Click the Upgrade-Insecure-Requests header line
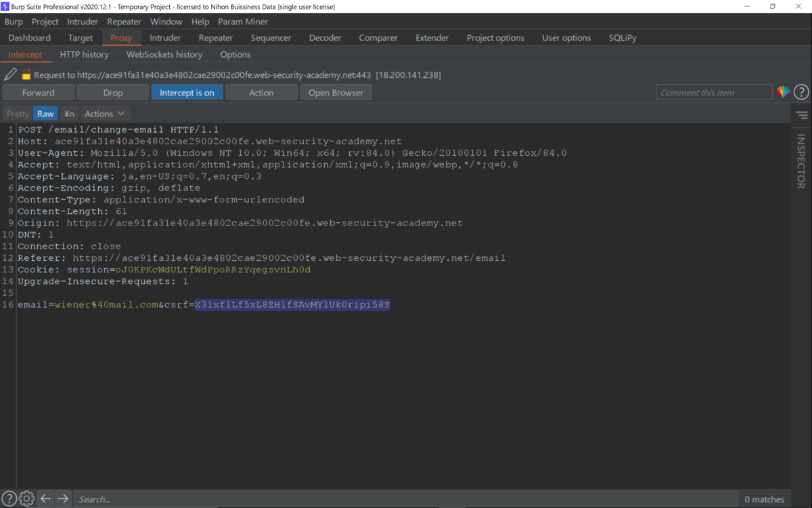This screenshot has height=508, width=812. pos(103,281)
